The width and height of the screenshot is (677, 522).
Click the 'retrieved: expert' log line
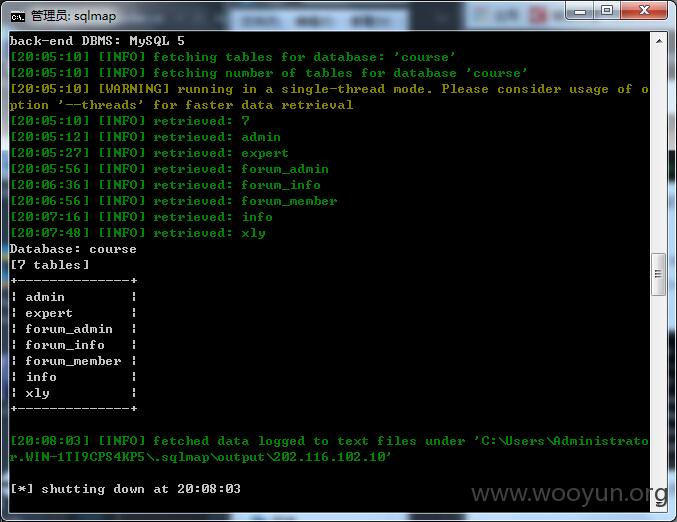149,153
